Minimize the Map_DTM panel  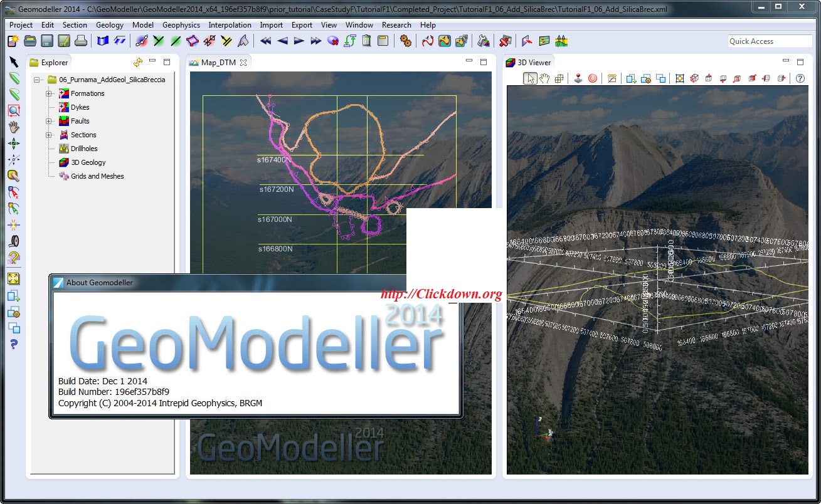[x=469, y=61]
